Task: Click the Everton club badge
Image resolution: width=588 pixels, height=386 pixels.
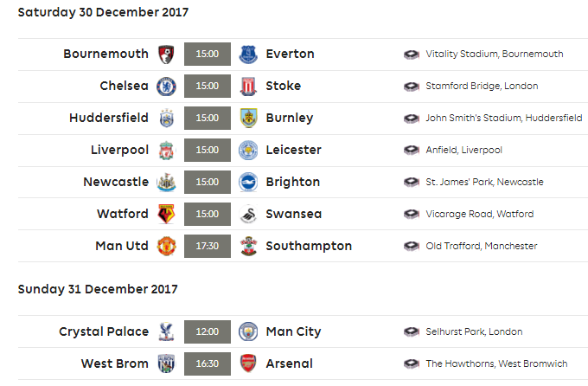Action: [x=248, y=54]
